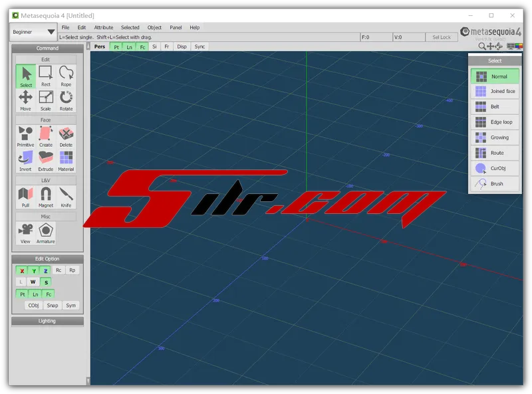This screenshot has height=394, width=532.
Task: Toggle the Y axis edit option
Action: click(x=34, y=270)
